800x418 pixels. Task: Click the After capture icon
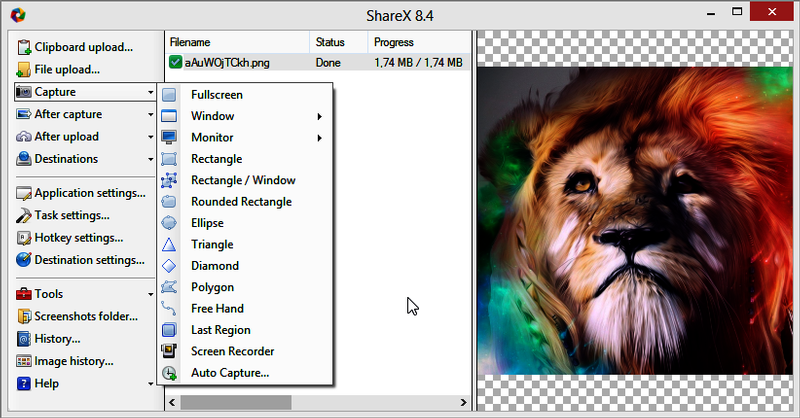(23, 114)
